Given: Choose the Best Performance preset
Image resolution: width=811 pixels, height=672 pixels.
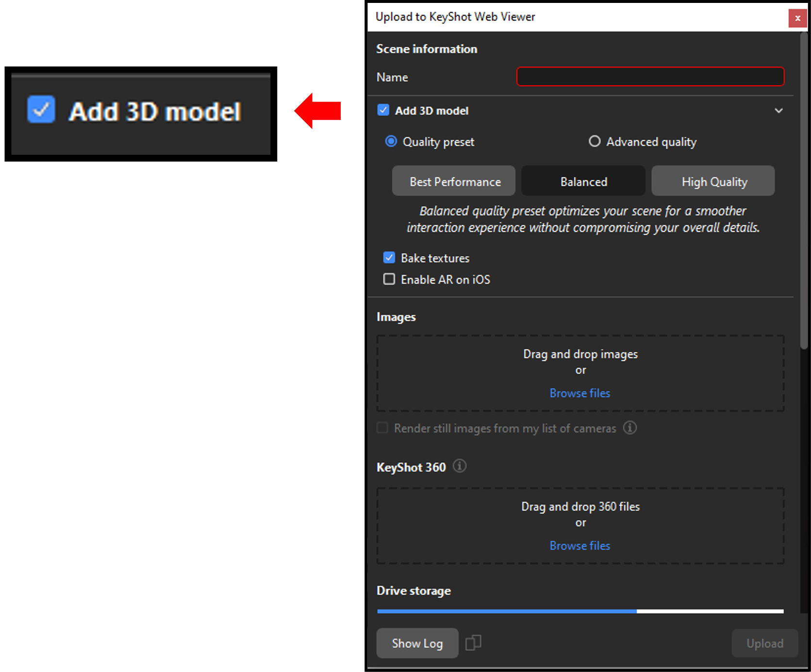Looking at the screenshot, I should click(454, 181).
